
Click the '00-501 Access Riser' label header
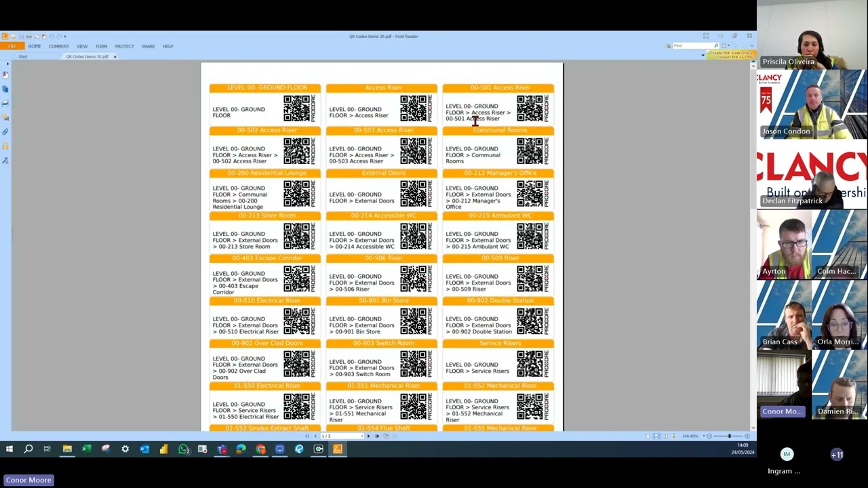click(500, 87)
